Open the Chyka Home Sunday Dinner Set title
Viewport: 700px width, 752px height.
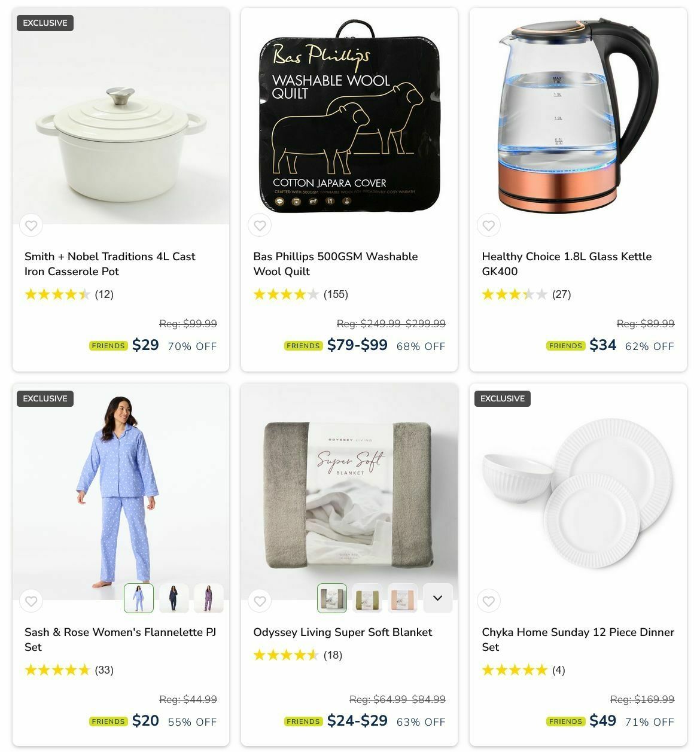578,640
